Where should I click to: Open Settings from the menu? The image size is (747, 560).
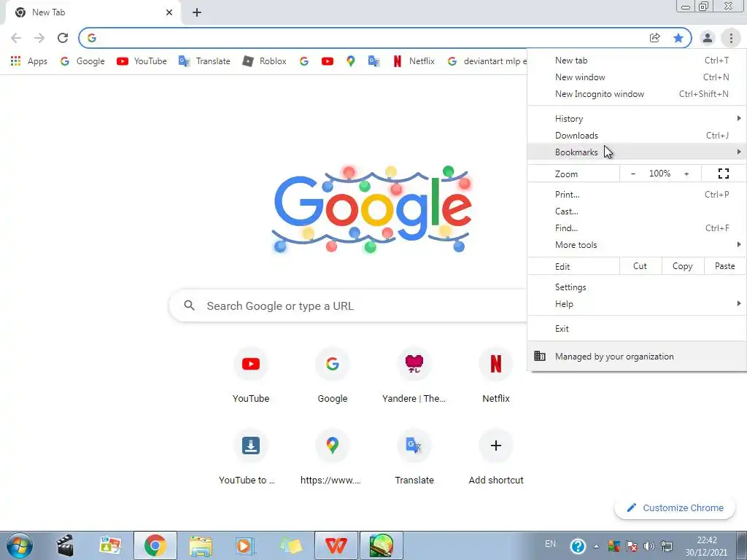click(x=637, y=287)
